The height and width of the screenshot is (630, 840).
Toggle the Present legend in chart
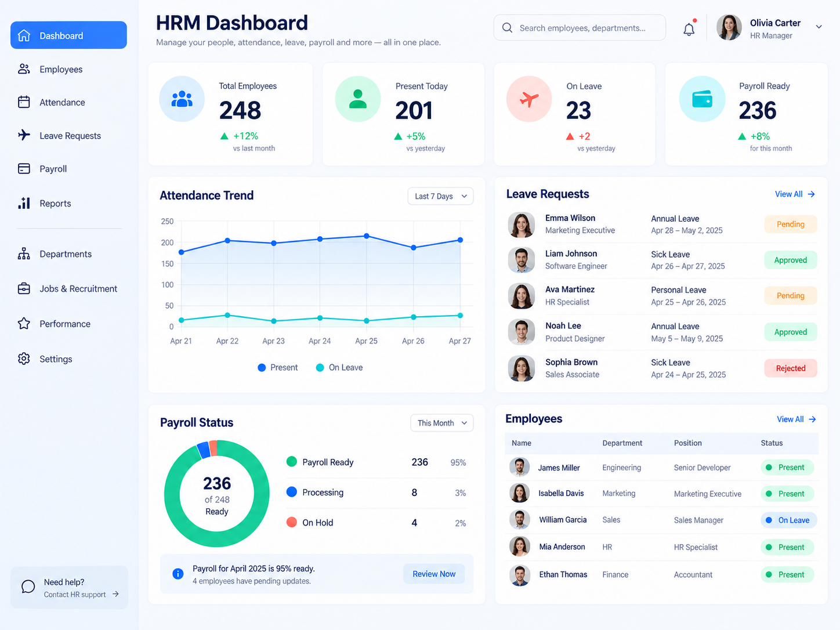click(x=278, y=367)
